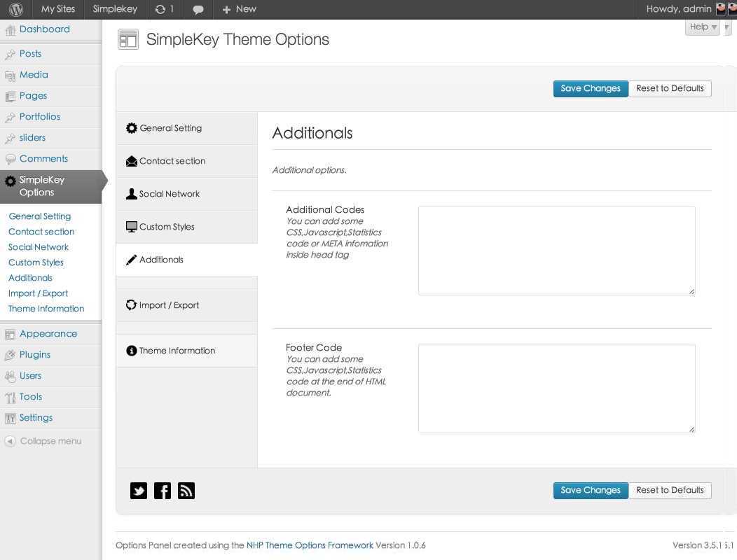This screenshot has height=560, width=737.
Task: Click the bottom Reset to Defaults button
Action: pos(670,491)
